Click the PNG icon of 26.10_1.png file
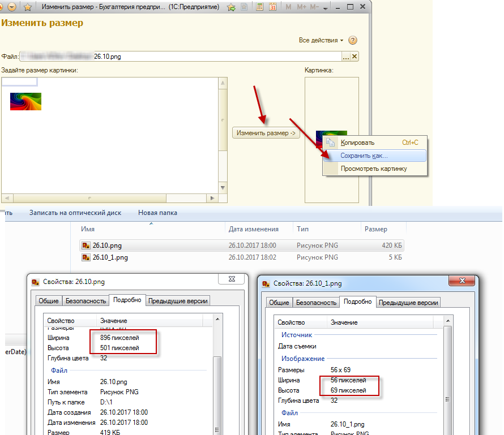Screen dimensions: 504x435 click(86, 257)
